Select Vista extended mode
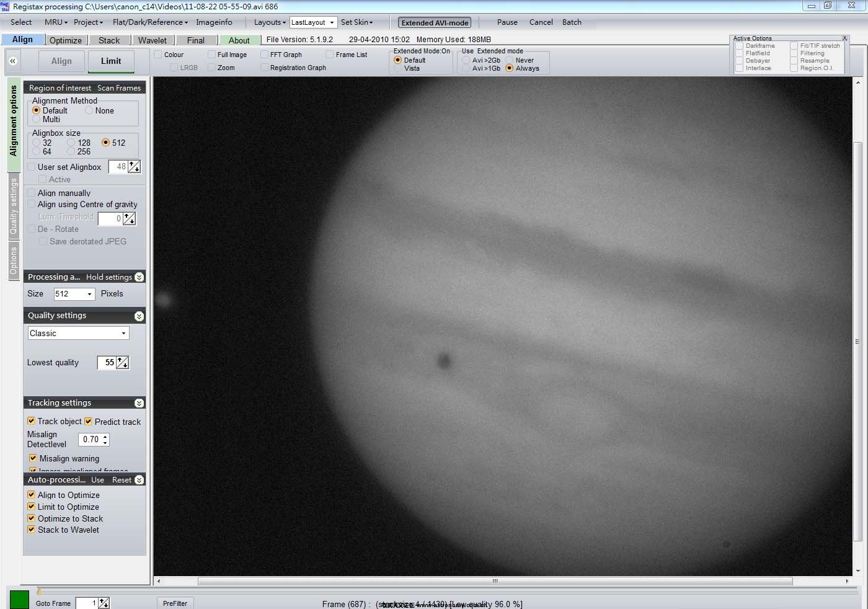868x609 pixels. 398,68
